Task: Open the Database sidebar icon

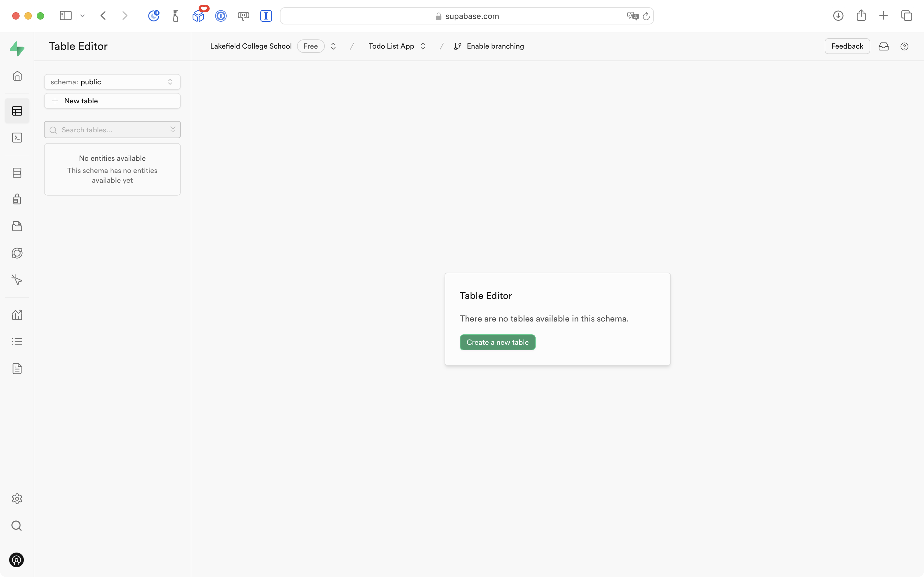Action: coord(17,173)
